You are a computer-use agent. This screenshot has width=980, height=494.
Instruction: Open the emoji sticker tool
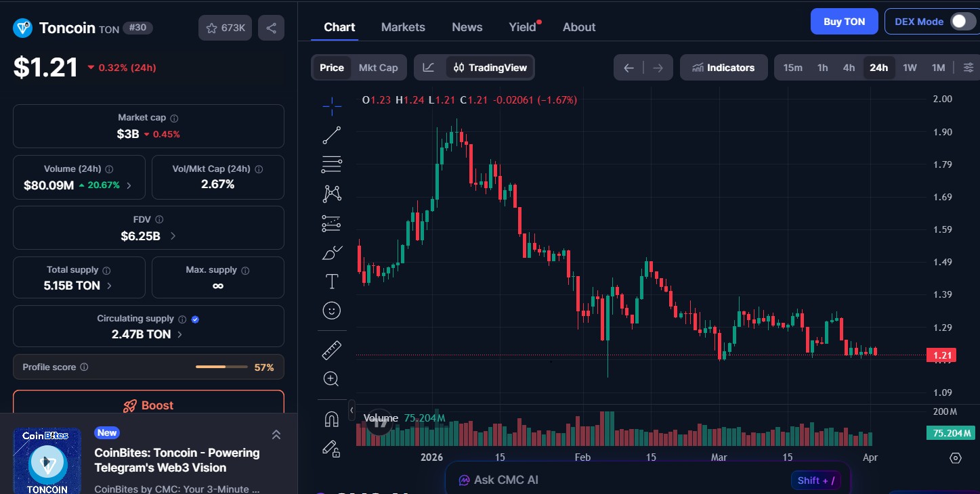[331, 311]
